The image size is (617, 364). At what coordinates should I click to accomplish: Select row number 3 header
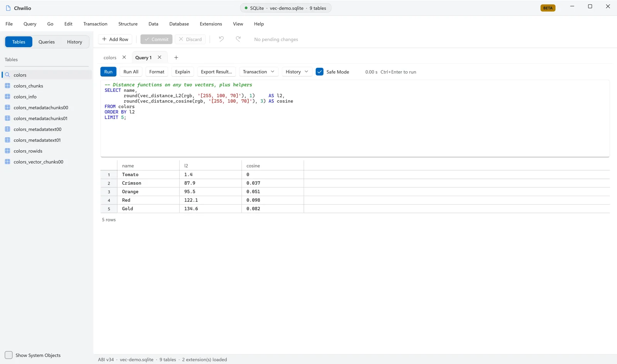click(x=109, y=191)
